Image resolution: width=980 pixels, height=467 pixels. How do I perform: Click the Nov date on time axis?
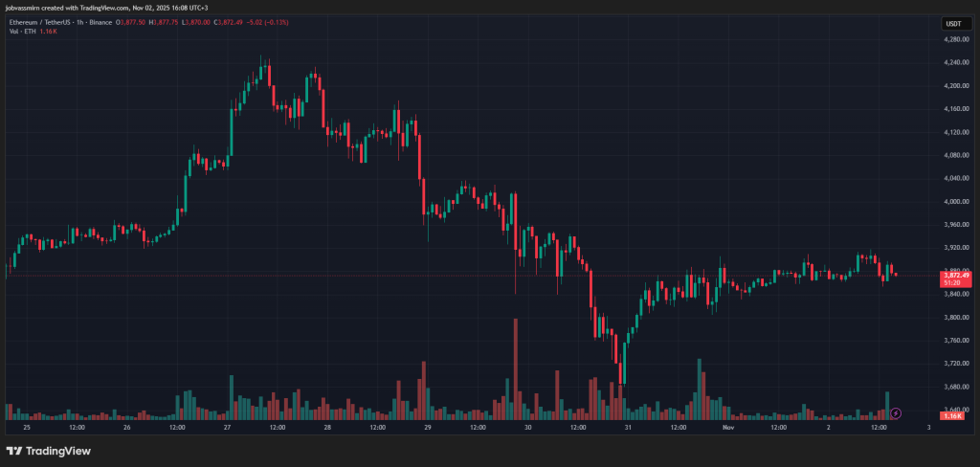point(727,428)
